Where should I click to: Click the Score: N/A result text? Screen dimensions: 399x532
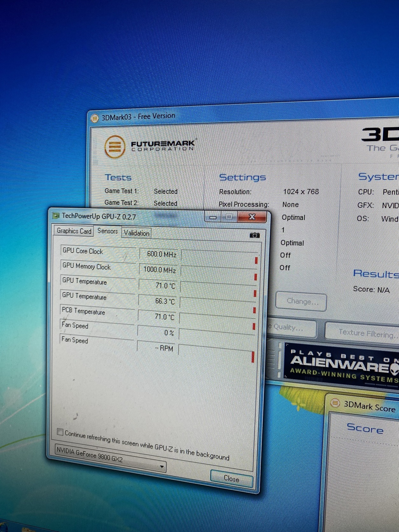[371, 290]
